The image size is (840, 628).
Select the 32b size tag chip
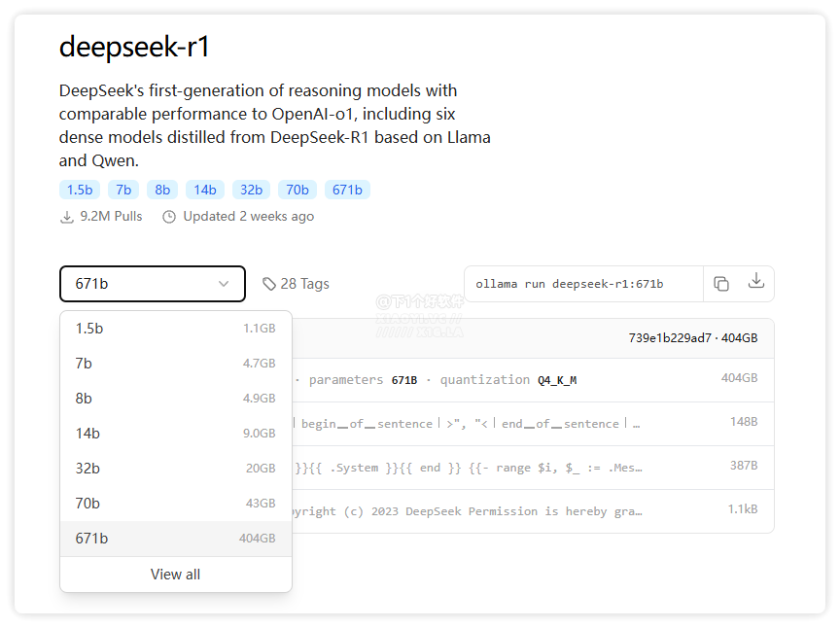251,190
